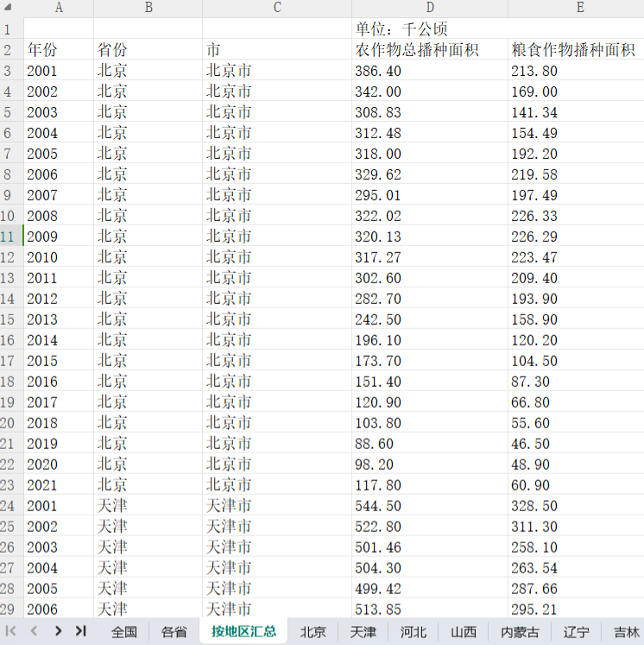Image resolution: width=644 pixels, height=645 pixels.
Task: Open the 河北 sheet tab
Action: click(414, 632)
